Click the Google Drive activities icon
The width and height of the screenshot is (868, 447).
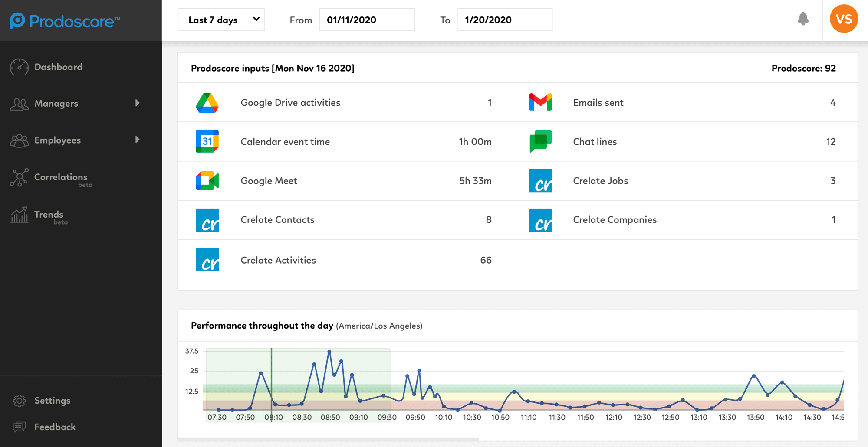(x=207, y=103)
